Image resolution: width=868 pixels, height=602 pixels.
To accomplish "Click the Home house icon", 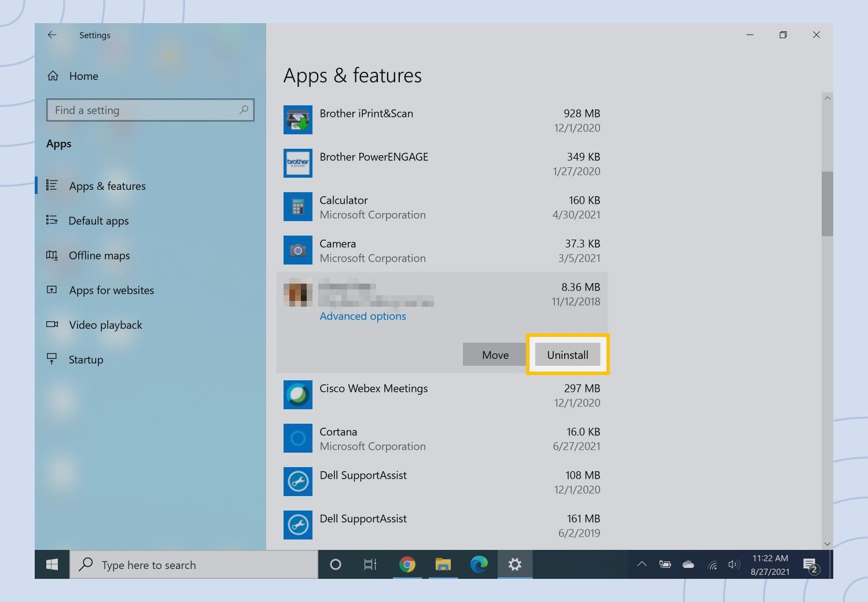I will tap(53, 76).
